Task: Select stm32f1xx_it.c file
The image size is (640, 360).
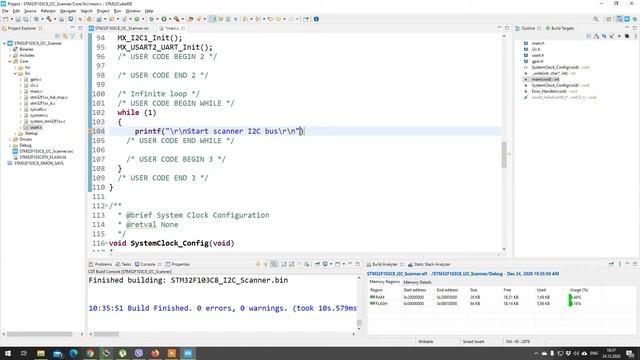Action: [42, 103]
